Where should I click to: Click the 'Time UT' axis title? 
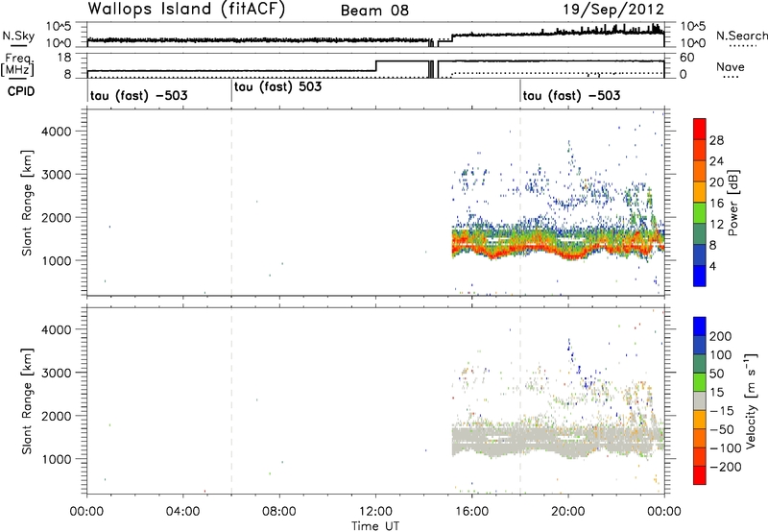click(375, 526)
